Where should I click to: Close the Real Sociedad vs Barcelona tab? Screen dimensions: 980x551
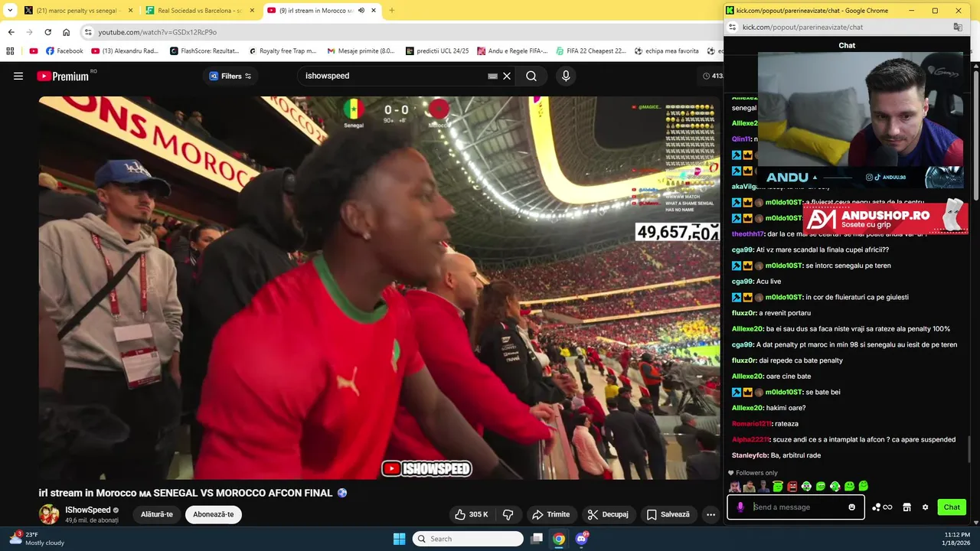252,11
